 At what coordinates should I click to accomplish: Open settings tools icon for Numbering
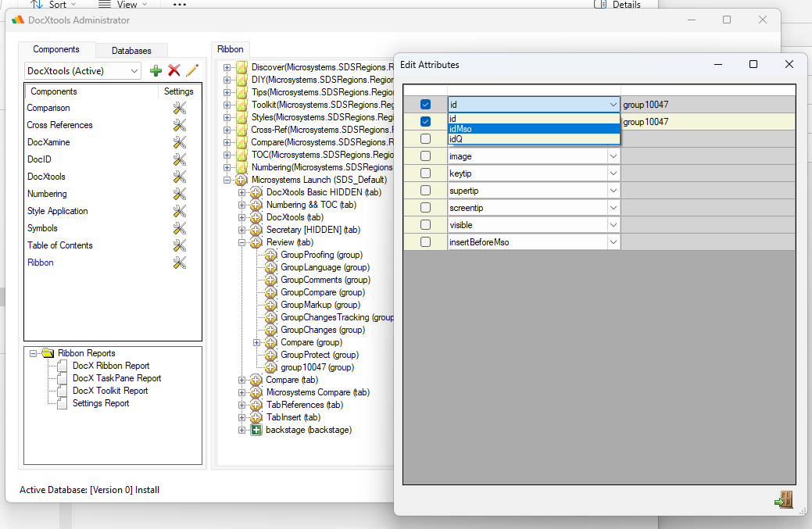pyautogui.click(x=180, y=194)
